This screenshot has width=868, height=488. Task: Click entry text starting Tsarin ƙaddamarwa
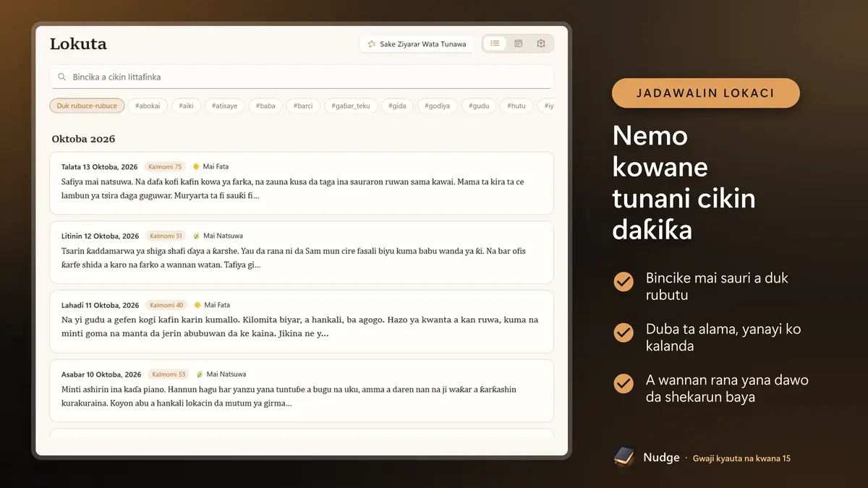[294, 258]
